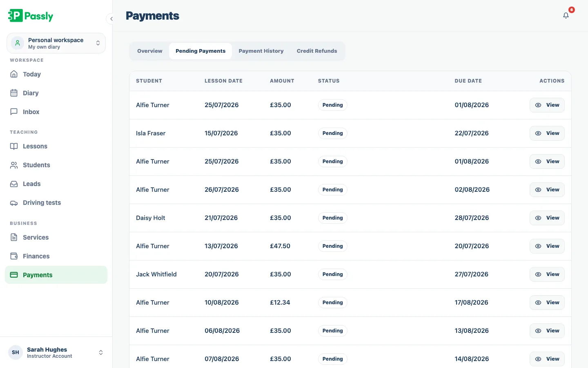This screenshot has height=368, width=588.
Task: Open the Inbox sidebar label
Action: click(31, 112)
